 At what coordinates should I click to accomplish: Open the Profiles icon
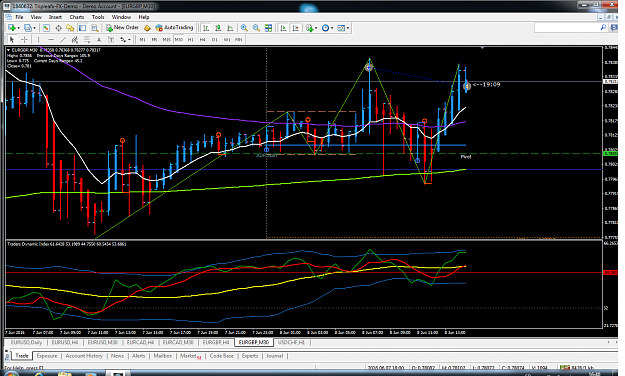28,28
